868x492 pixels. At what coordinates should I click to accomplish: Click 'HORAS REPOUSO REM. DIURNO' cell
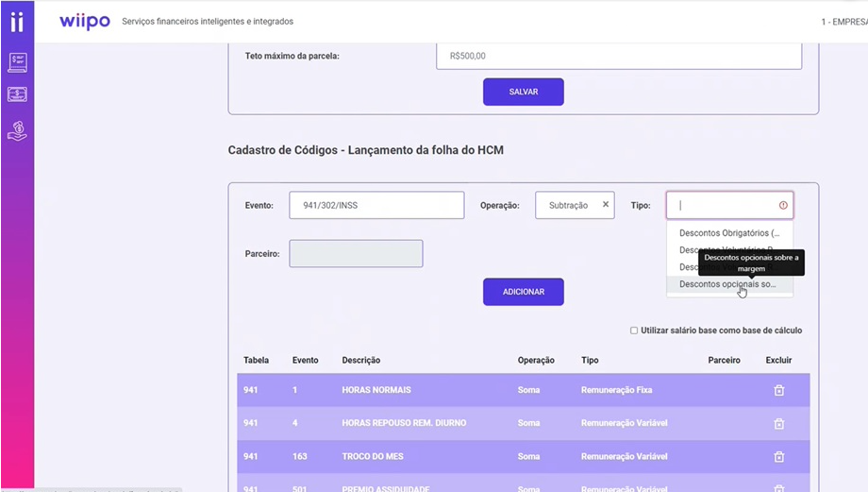tap(404, 423)
